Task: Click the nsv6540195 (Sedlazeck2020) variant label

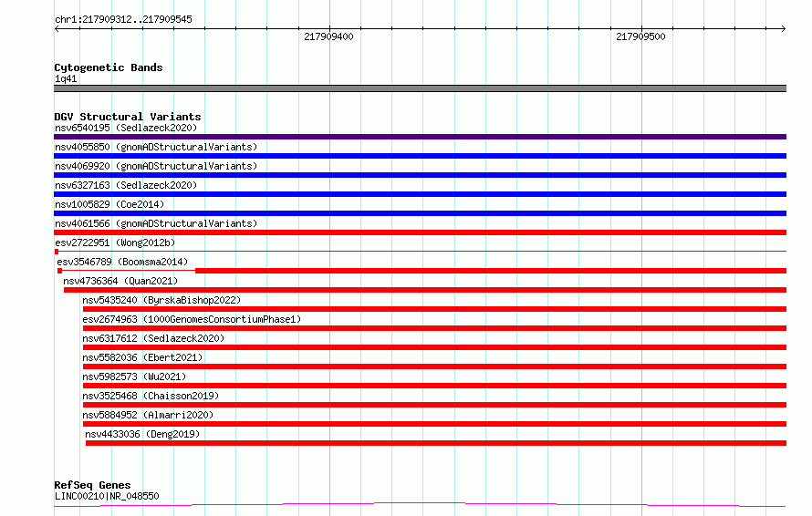Action: coord(126,128)
